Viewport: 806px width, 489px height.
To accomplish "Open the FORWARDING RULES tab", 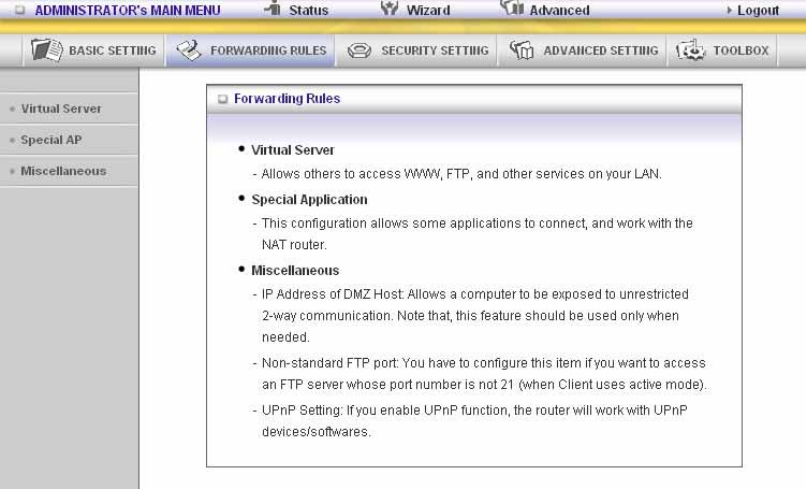I will [250, 50].
